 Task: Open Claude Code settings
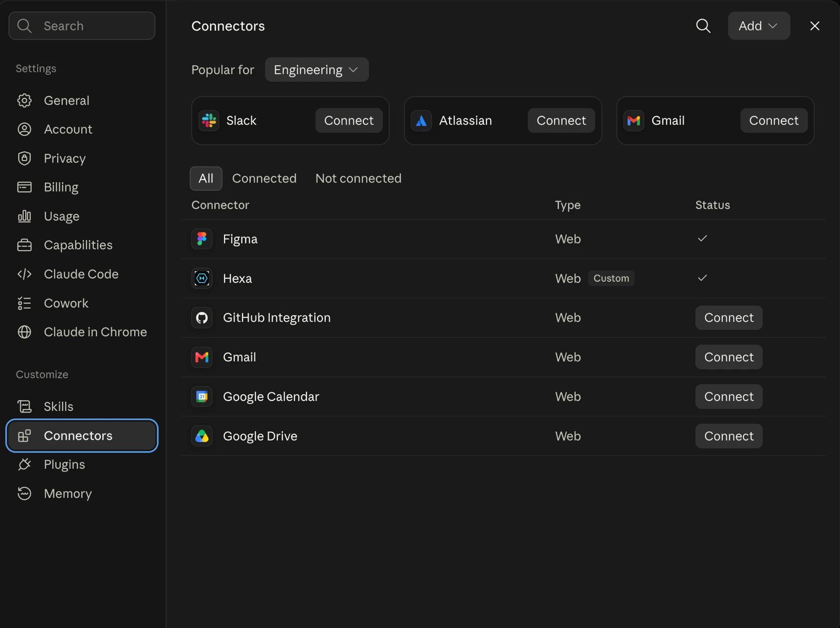pos(82,274)
